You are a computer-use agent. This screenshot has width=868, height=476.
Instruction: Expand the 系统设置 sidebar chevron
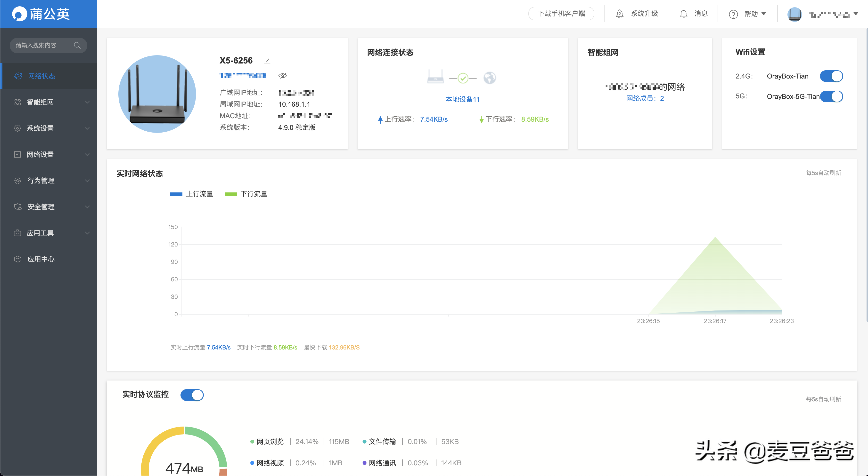pyautogui.click(x=87, y=129)
